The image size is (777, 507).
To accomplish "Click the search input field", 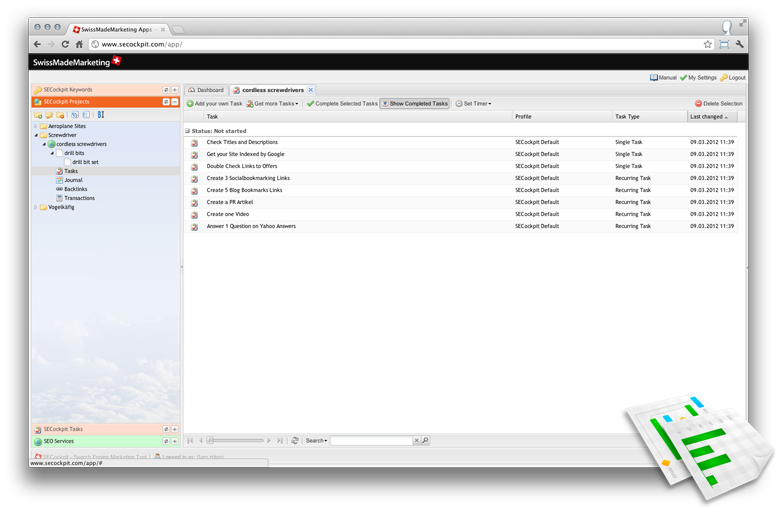I will click(371, 440).
